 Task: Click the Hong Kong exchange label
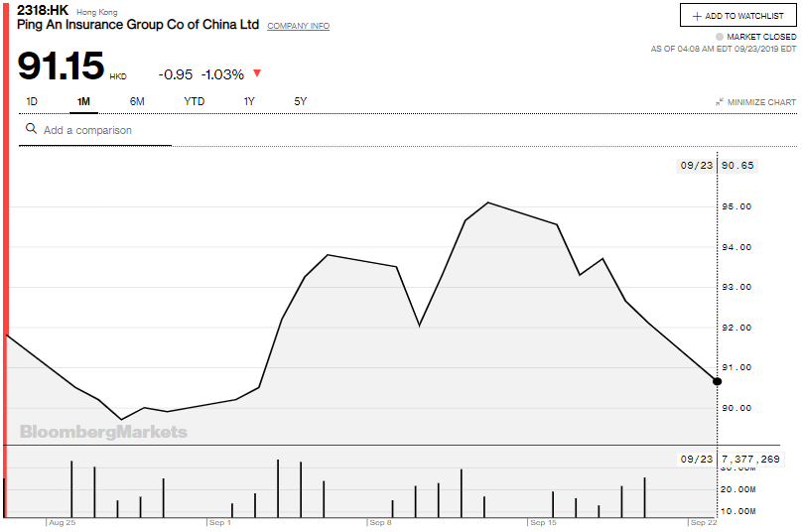[x=97, y=12]
